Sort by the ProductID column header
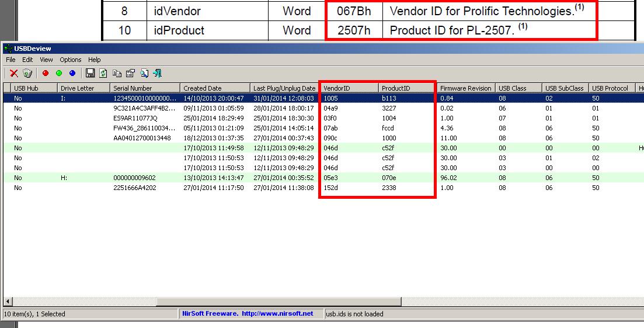Viewport: 644px width, 328px height. [x=408, y=88]
